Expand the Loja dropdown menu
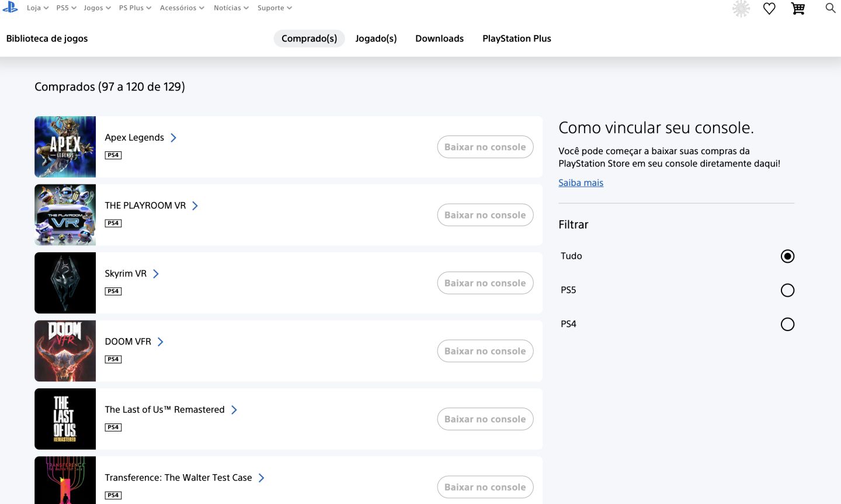 [37, 8]
